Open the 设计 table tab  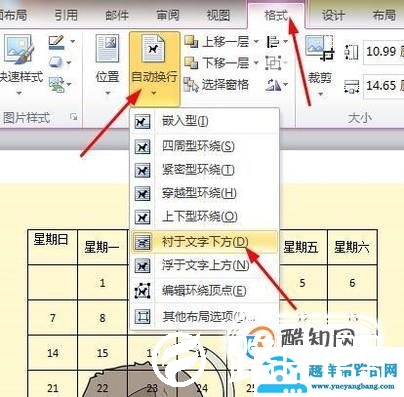[x=333, y=15]
